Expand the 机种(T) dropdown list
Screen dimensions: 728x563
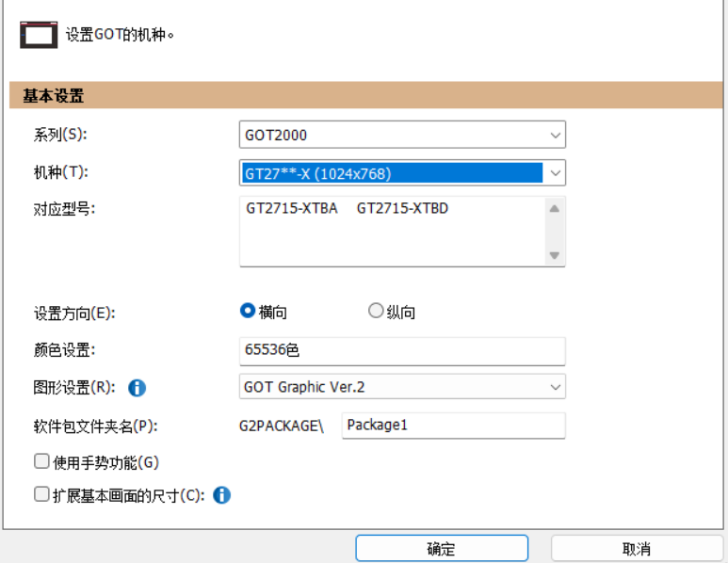pos(555,173)
